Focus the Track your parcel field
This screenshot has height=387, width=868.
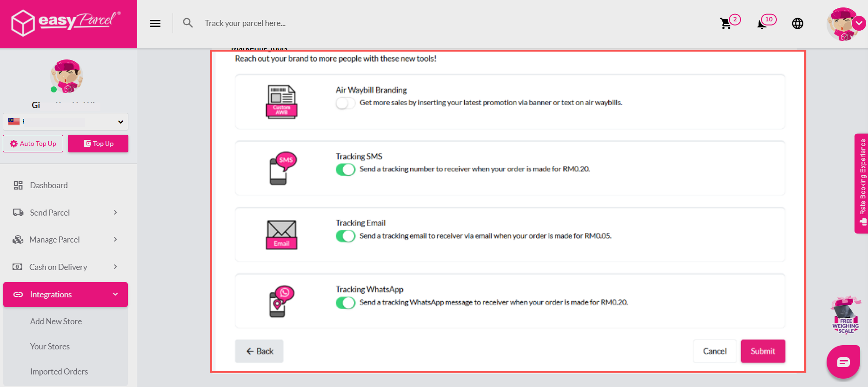click(245, 23)
